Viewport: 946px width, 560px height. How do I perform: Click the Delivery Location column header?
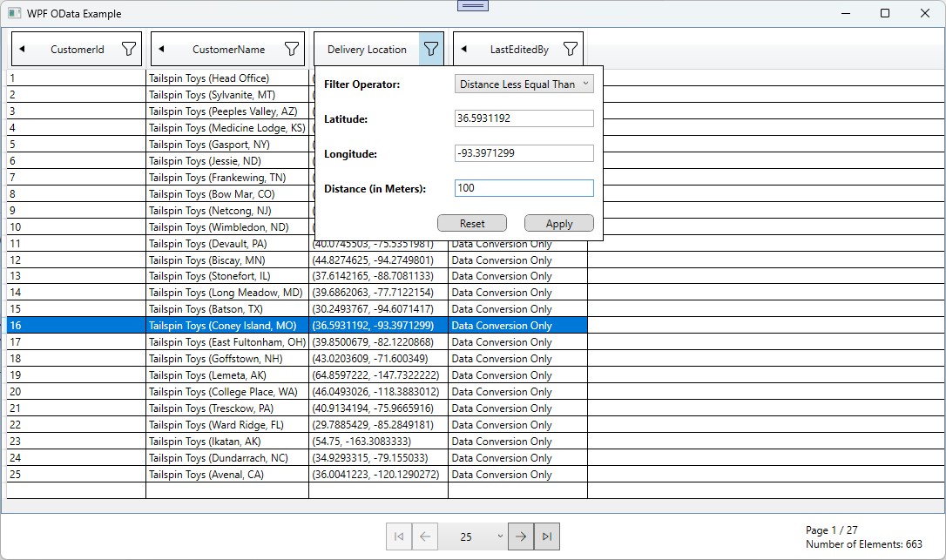367,50
